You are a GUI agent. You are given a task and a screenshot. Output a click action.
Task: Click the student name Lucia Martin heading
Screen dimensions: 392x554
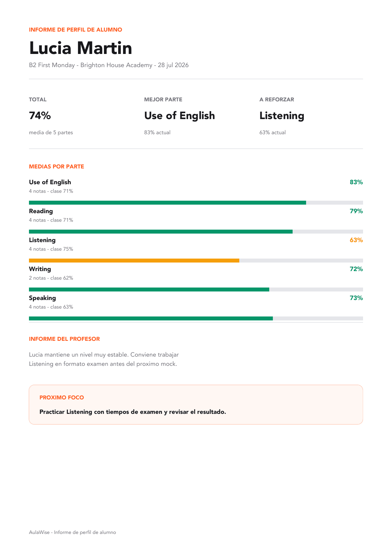coord(81,48)
